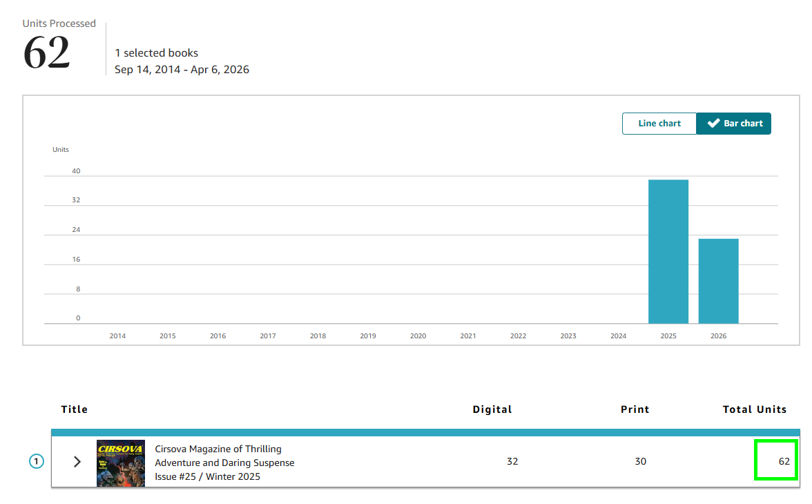Select the Total Units value 62 in the row
Screen dimensions: 812x504
(784, 461)
